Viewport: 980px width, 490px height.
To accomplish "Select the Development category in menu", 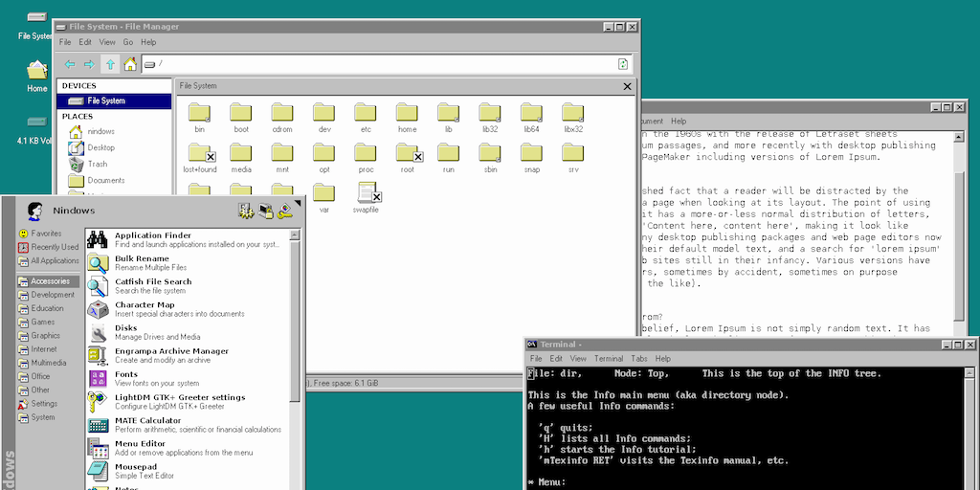I will pyautogui.click(x=52, y=295).
